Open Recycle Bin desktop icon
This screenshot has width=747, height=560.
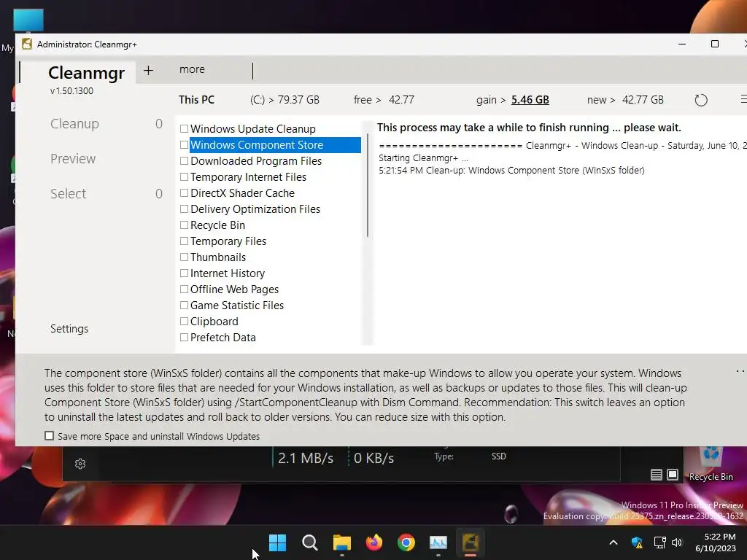click(x=711, y=464)
